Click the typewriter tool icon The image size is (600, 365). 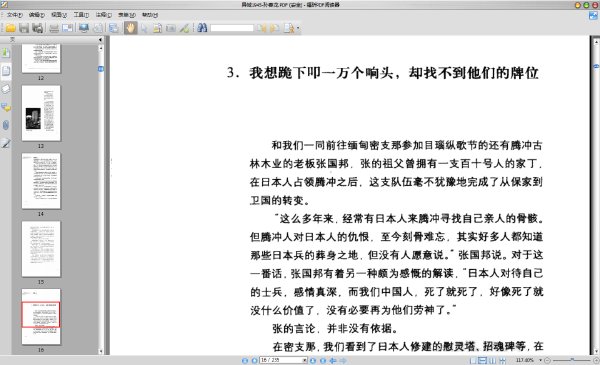171,28
